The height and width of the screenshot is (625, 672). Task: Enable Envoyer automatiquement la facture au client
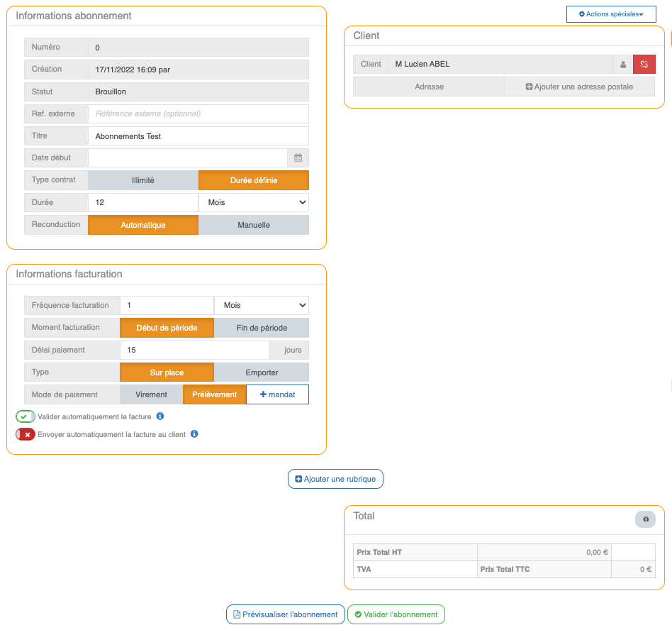tap(26, 434)
